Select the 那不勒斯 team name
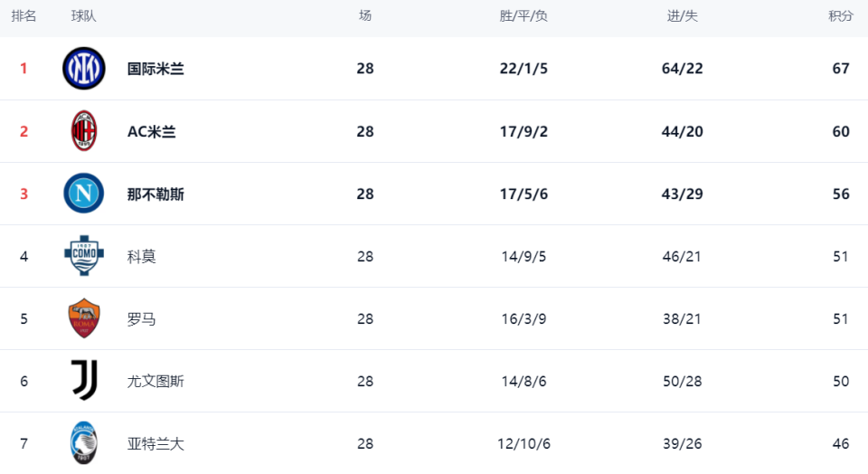This screenshot has height=474, width=868. (156, 194)
